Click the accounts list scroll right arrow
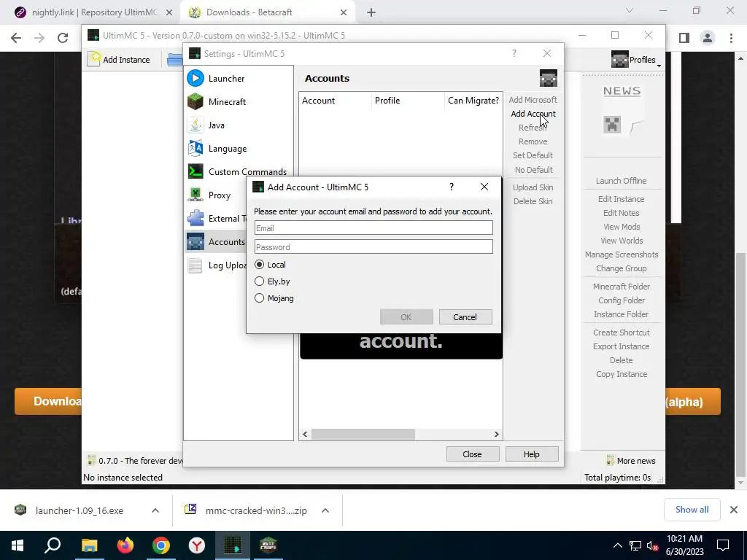Image resolution: width=747 pixels, height=560 pixels. click(496, 435)
